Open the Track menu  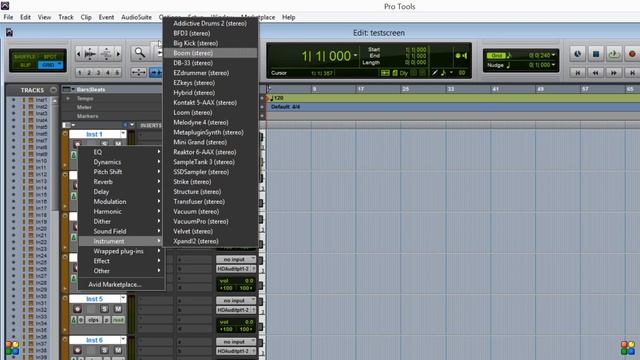[66, 17]
